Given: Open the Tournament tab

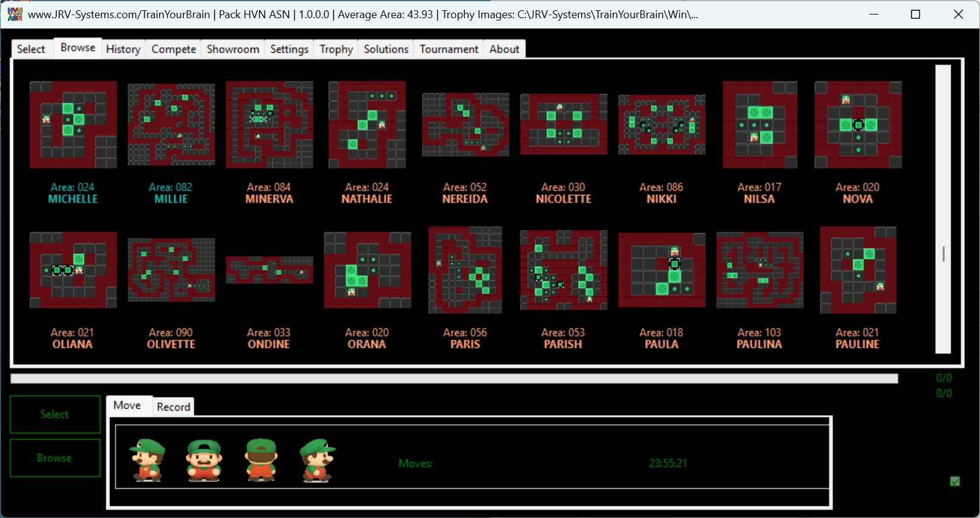Looking at the screenshot, I should click(x=449, y=49).
